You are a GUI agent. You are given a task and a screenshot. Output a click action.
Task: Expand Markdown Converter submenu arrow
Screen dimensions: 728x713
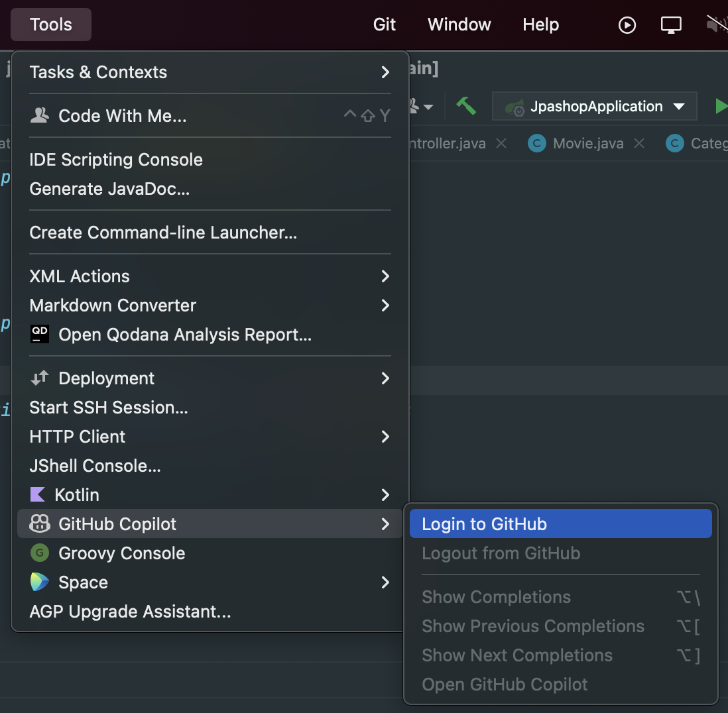[x=385, y=305]
